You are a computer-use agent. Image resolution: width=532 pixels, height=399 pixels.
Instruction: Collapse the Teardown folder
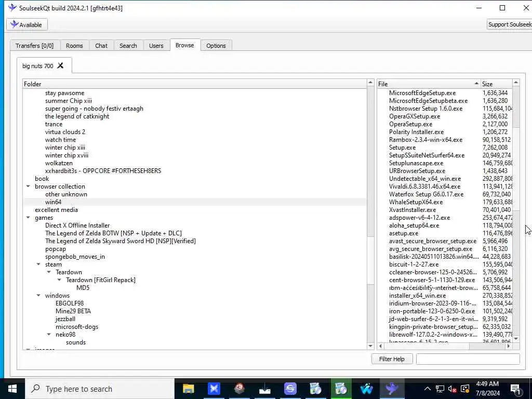[x=49, y=272]
